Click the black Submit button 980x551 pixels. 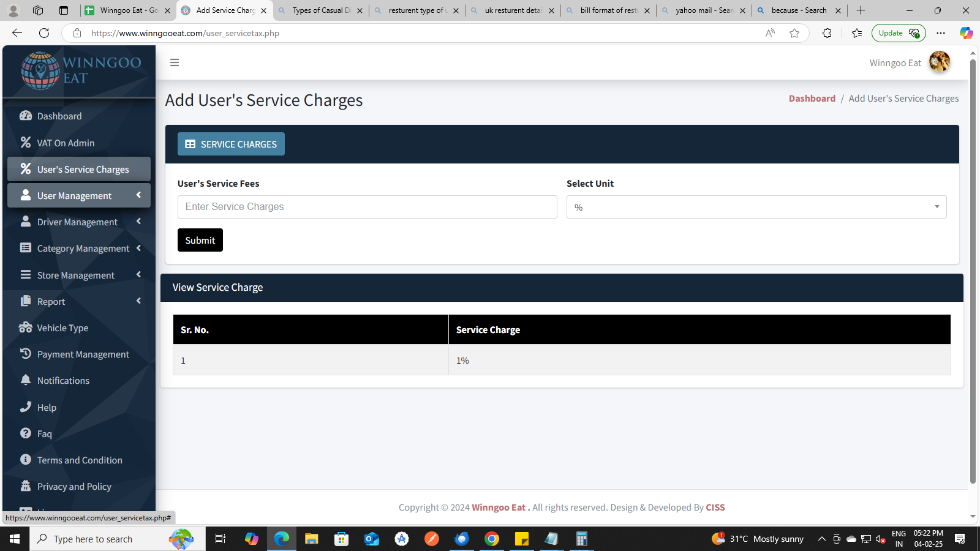(200, 240)
